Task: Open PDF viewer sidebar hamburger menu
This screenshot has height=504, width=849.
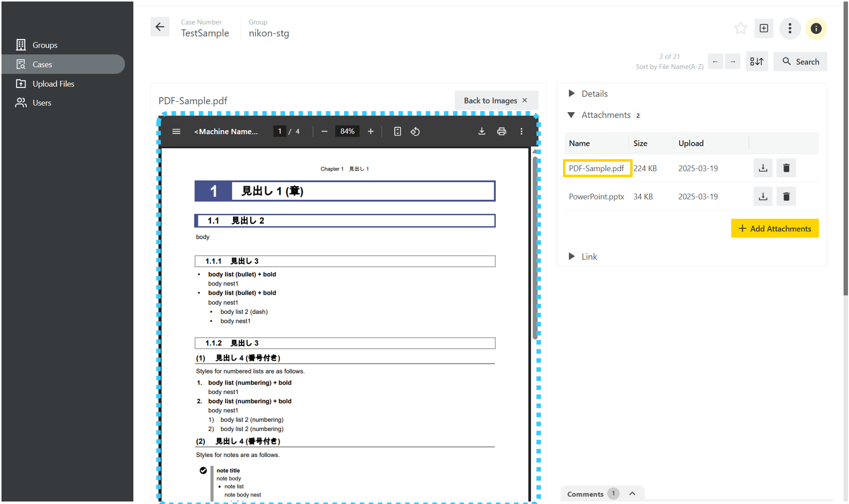Action: tap(176, 131)
